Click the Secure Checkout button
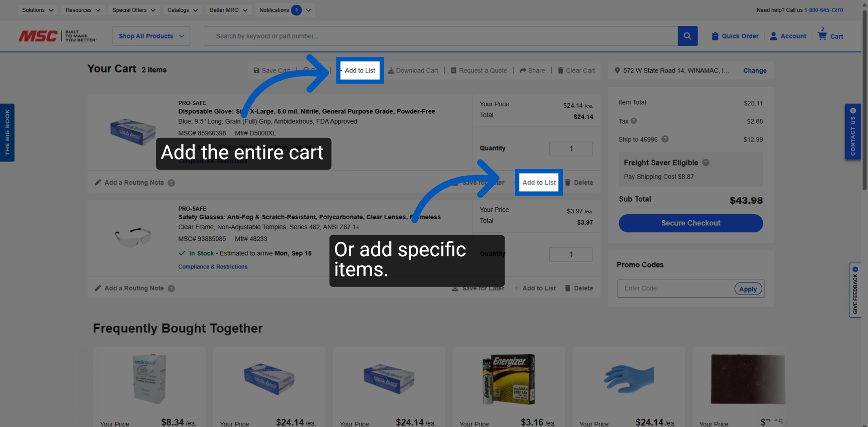 [x=691, y=223]
